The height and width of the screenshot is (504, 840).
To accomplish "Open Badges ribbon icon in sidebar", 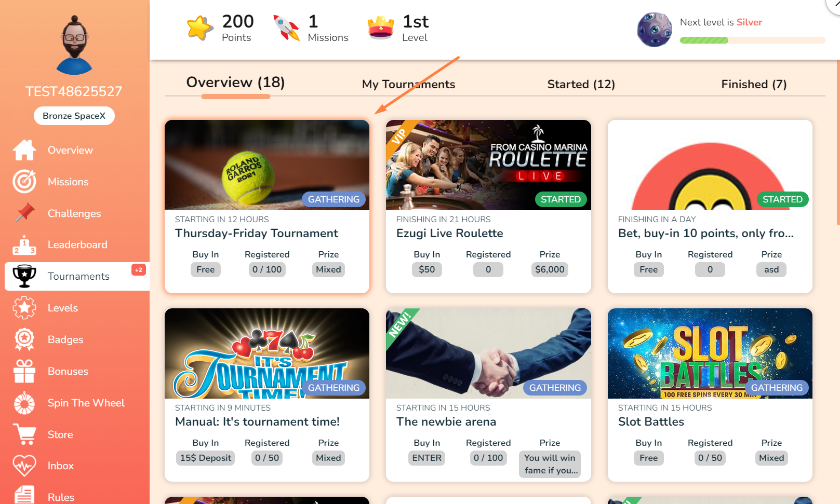I will [x=24, y=339].
